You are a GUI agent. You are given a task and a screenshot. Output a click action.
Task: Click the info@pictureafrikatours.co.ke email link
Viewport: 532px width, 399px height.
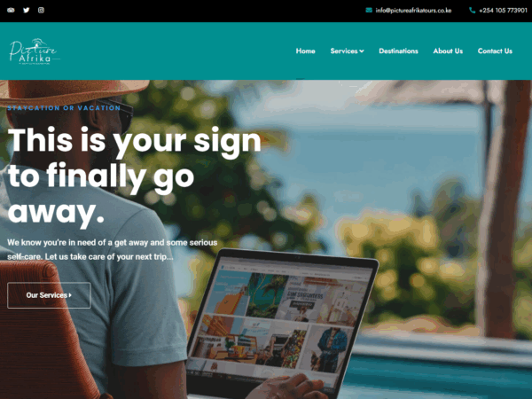click(x=413, y=11)
